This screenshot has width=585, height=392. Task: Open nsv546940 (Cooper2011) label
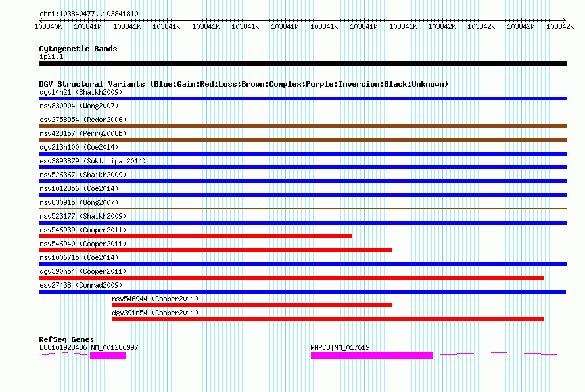click(83, 244)
